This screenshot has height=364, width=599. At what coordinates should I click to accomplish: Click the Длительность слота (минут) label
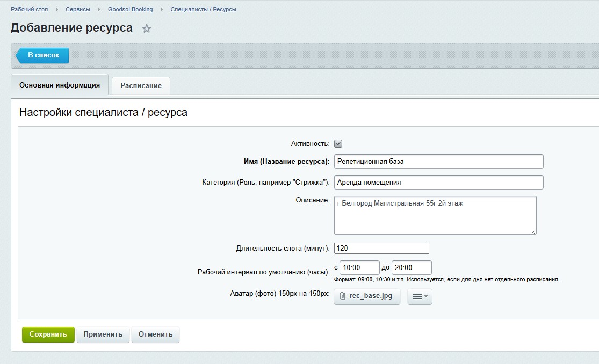point(283,248)
